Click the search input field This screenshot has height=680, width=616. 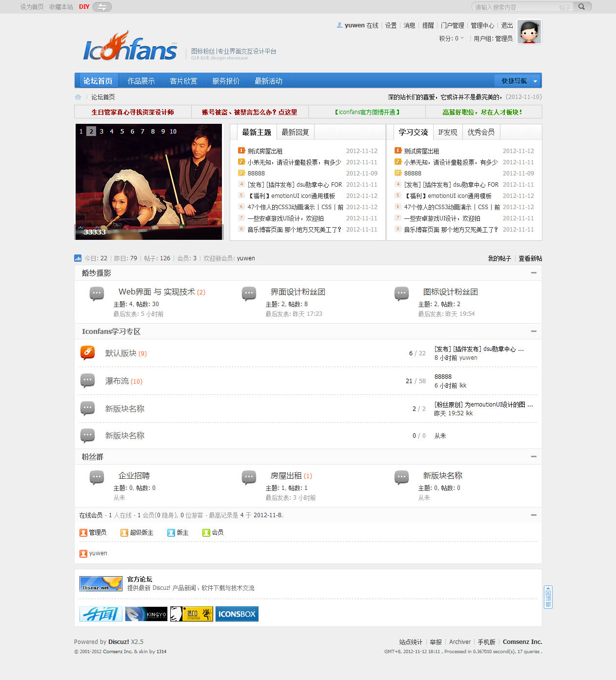[512, 7]
